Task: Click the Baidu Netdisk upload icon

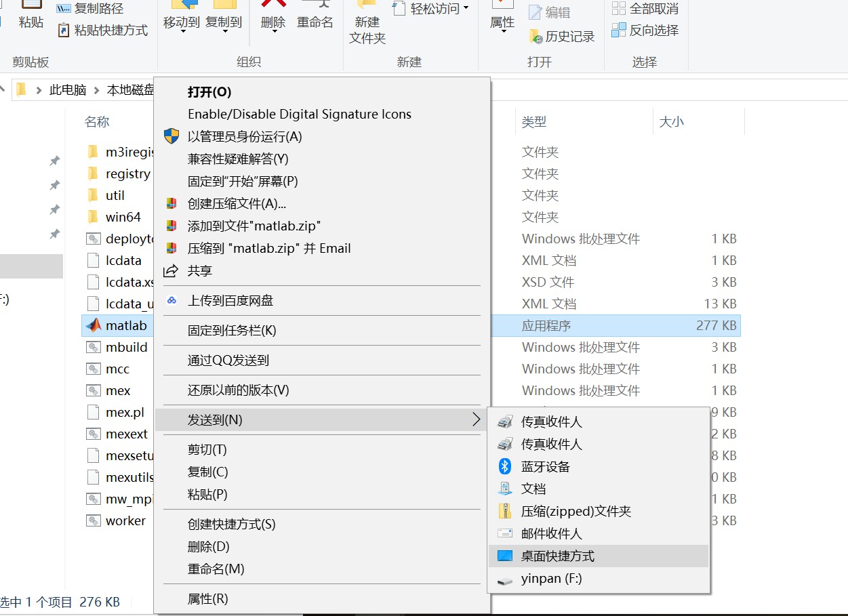Action: pos(172,300)
